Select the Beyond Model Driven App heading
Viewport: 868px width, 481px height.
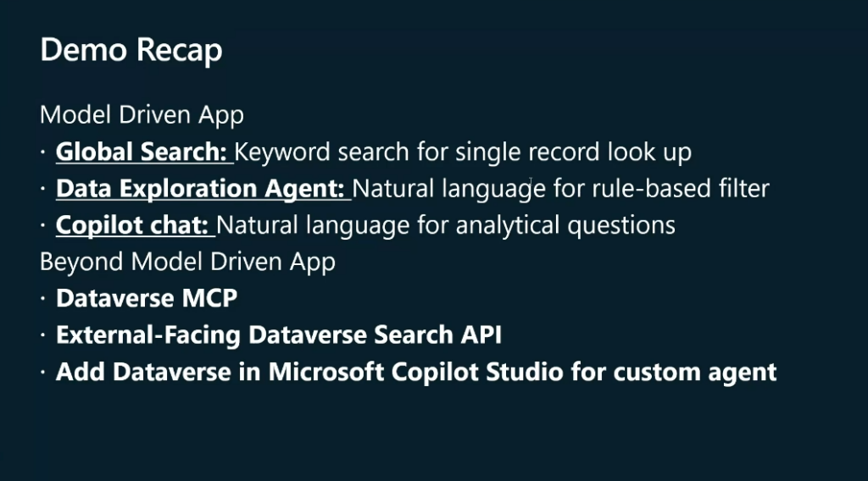(x=187, y=262)
